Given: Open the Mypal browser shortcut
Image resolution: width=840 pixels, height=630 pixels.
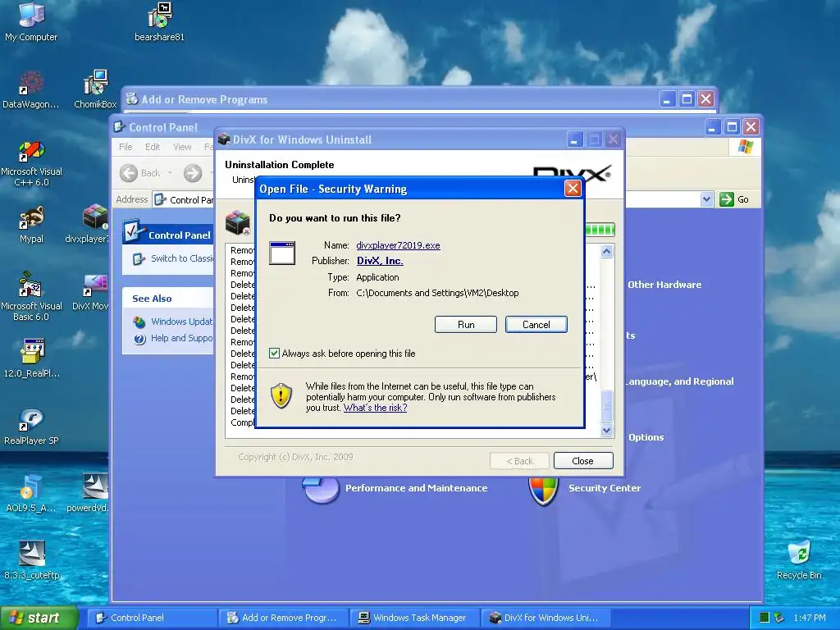Looking at the screenshot, I should click(x=31, y=224).
